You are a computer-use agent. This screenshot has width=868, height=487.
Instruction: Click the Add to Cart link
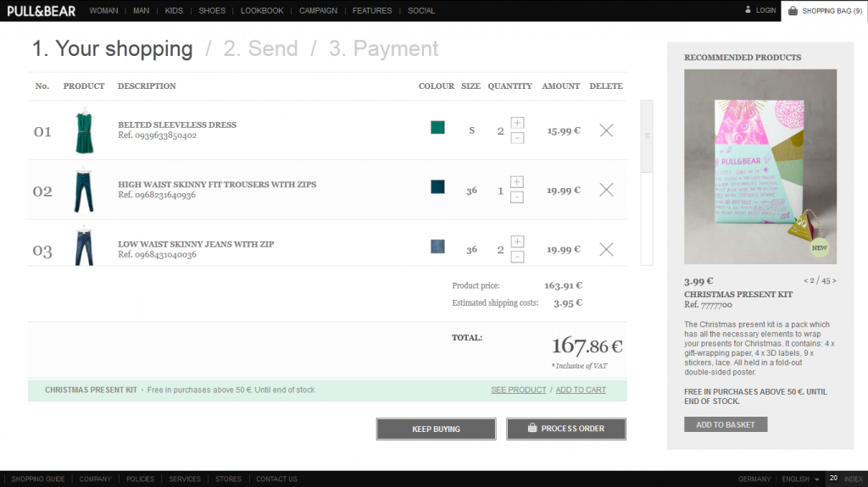click(581, 390)
